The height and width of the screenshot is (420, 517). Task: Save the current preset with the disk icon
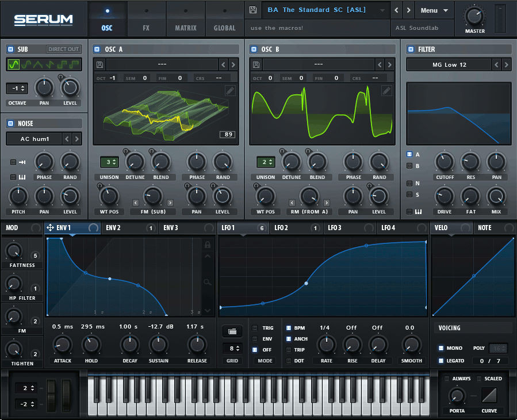pos(252,9)
